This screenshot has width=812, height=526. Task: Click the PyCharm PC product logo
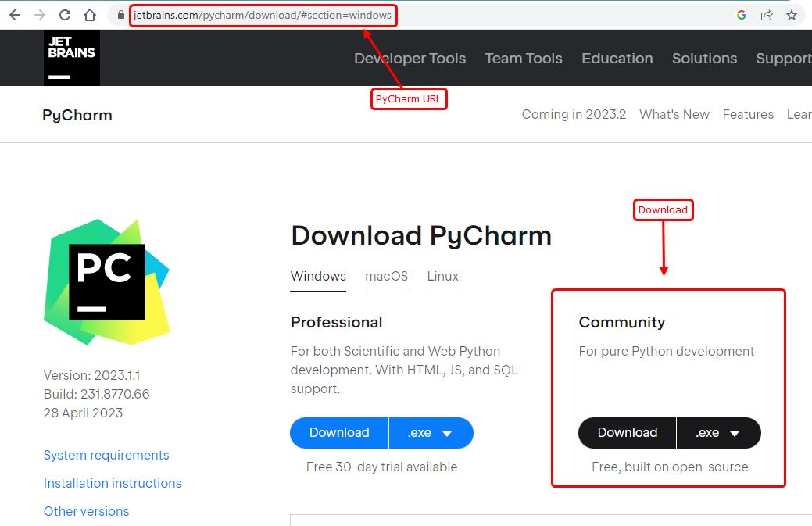pyautogui.click(x=107, y=281)
